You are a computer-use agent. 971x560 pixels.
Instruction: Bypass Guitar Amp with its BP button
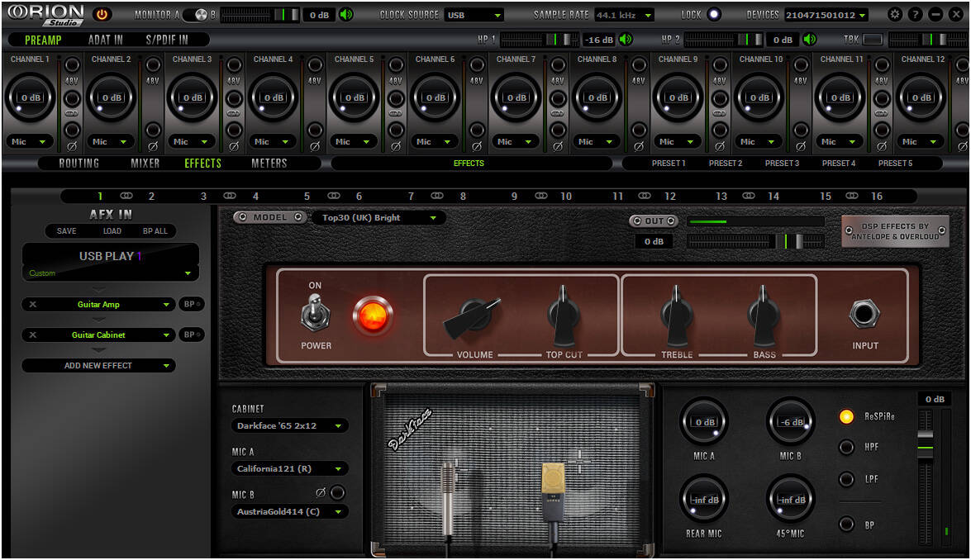191,305
